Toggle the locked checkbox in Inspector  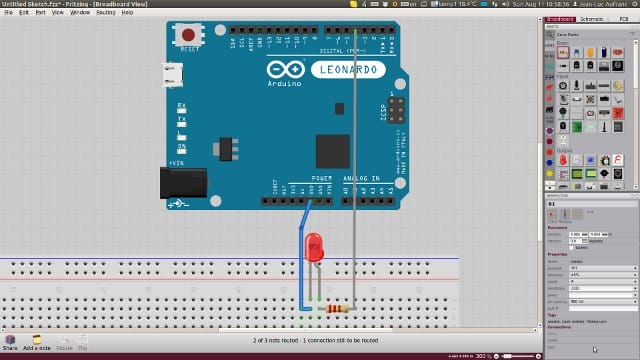click(x=571, y=248)
